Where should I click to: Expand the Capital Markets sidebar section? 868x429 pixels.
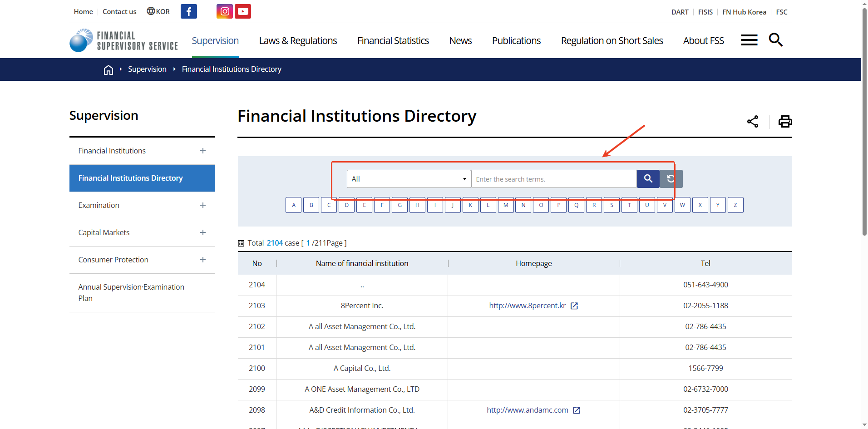click(203, 232)
